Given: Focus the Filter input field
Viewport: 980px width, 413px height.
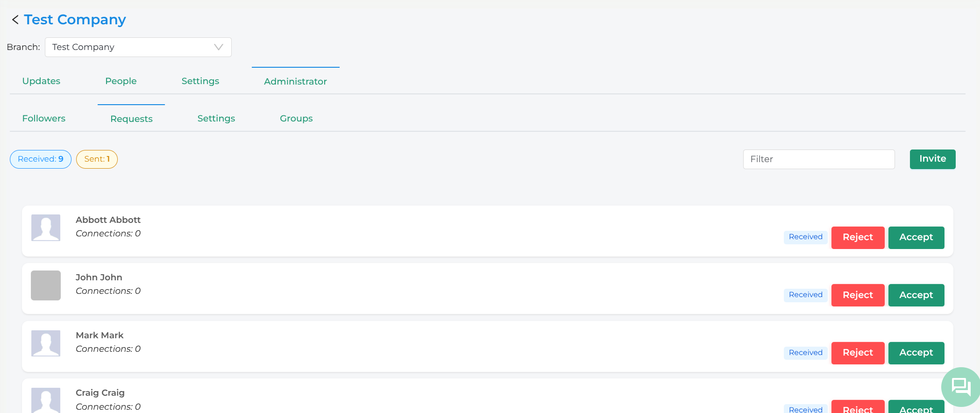Looking at the screenshot, I should [819, 159].
